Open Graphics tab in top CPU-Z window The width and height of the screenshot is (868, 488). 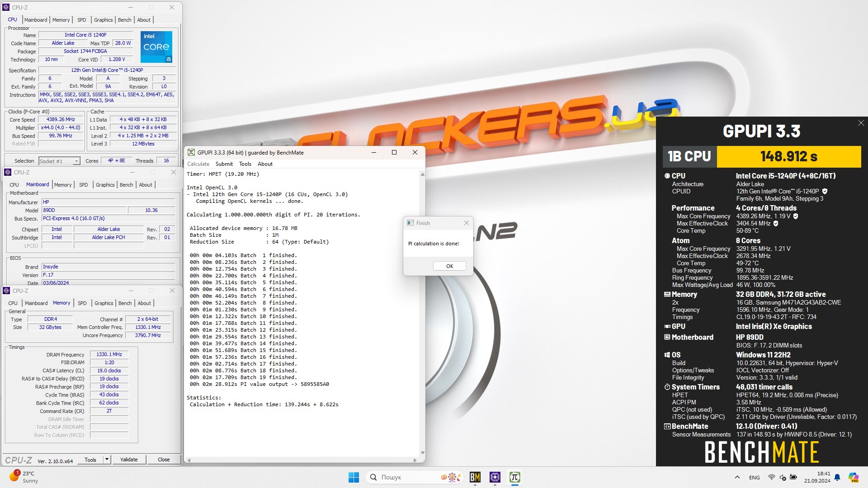point(103,20)
